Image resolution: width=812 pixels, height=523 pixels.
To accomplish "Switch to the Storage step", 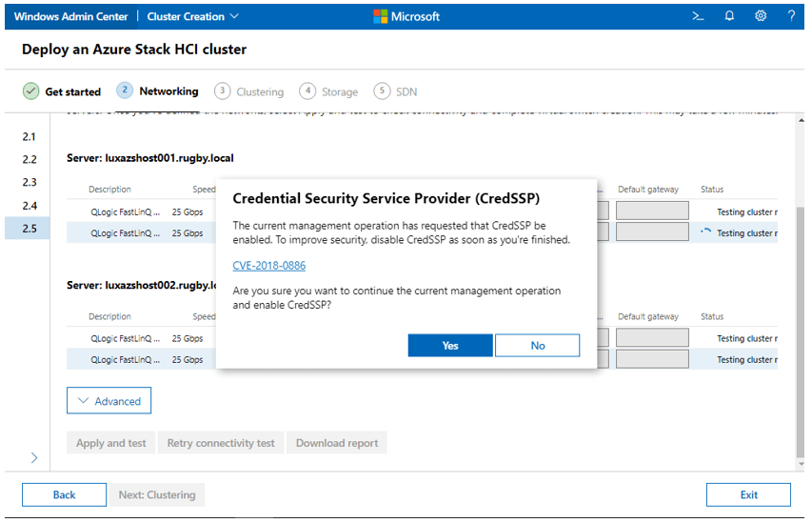I will click(339, 92).
